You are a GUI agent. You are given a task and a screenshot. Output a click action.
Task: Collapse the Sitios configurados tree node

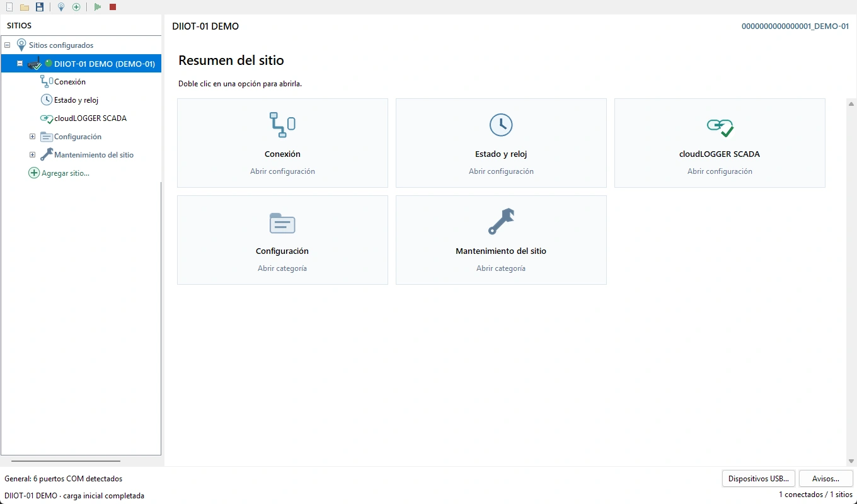pyautogui.click(x=8, y=45)
